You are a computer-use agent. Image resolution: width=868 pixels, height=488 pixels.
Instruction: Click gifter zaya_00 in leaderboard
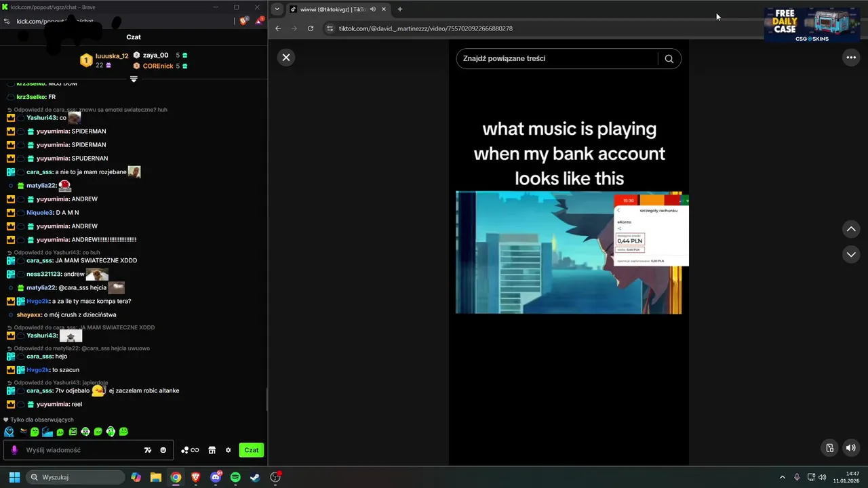[155, 56]
